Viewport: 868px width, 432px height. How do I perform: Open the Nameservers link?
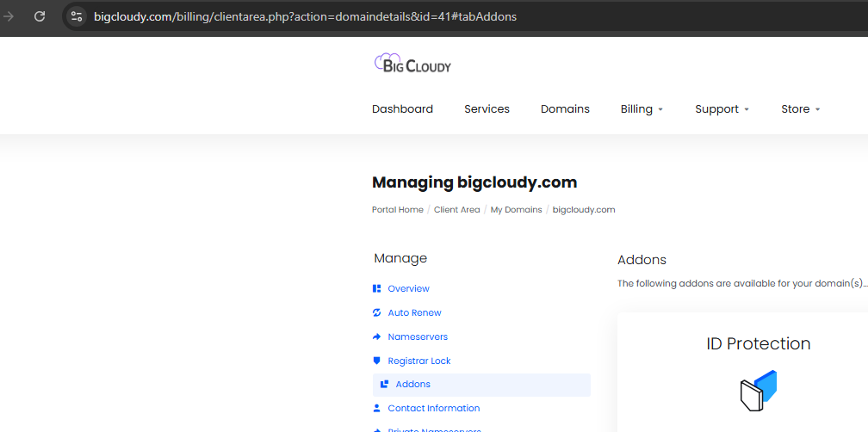(418, 336)
